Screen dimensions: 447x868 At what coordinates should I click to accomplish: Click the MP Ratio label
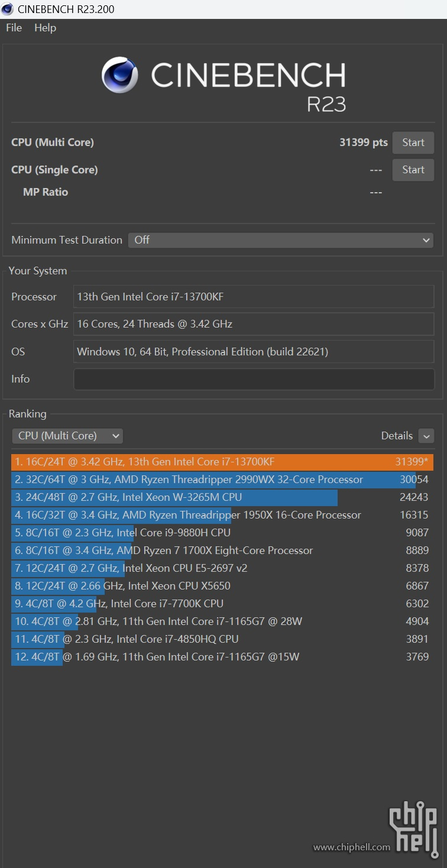pyautogui.click(x=46, y=192)
